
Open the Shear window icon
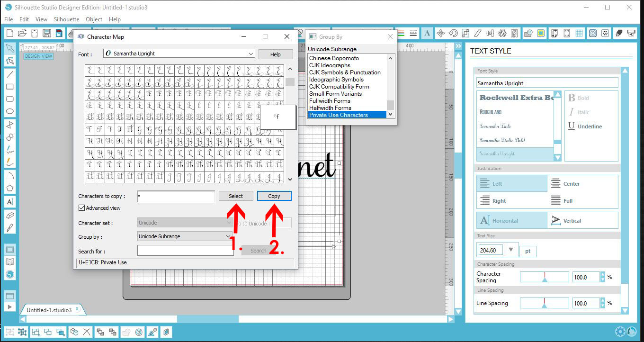478,33
